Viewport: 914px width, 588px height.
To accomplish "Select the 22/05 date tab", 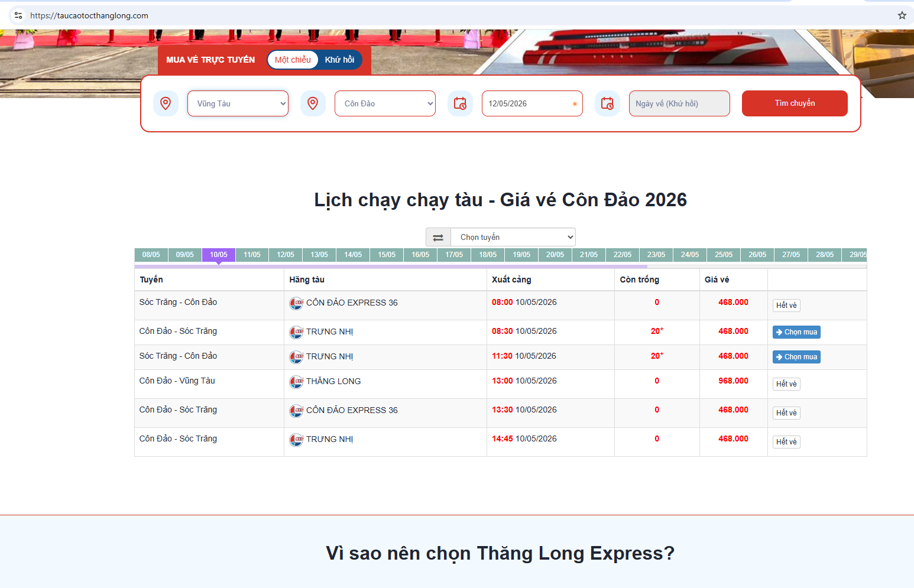I will pyautogui.click(x=623, y=255).
